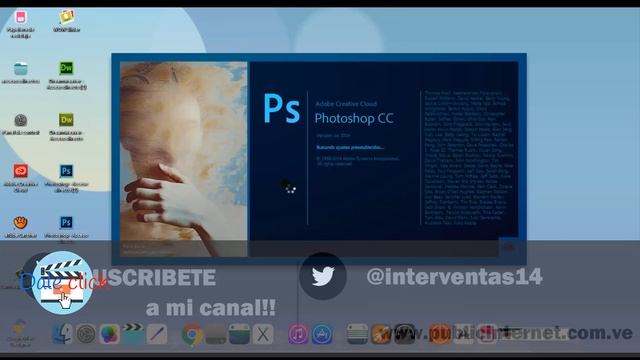Image resolution: width=640 pixels, height=360 pixels.
Task: Launch Google Chrome from the dock
Action: 192,335
